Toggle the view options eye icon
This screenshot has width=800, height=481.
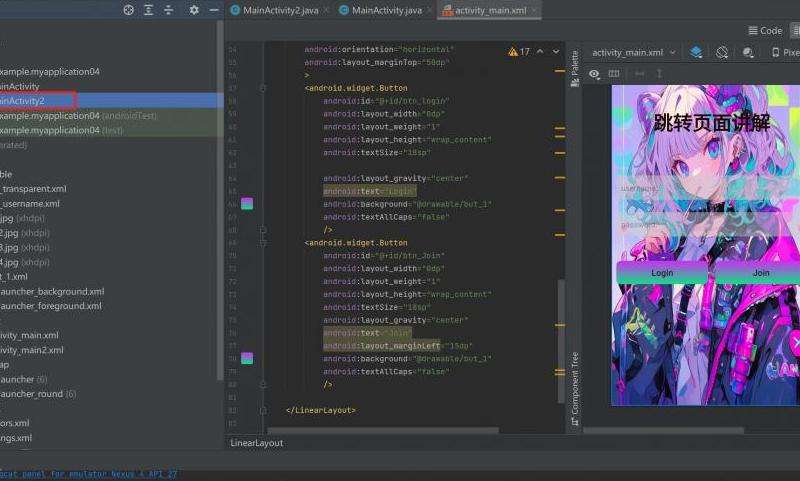pos(594,74)
